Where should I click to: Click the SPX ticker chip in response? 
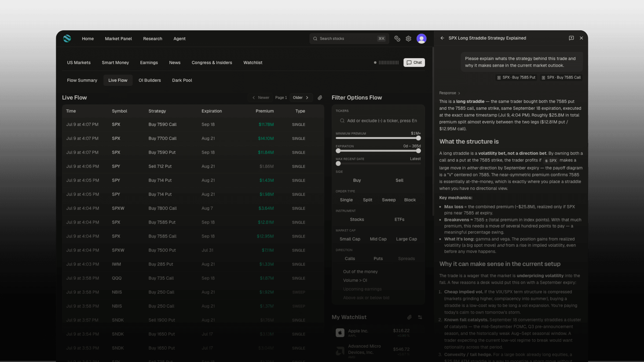[551, 161]
